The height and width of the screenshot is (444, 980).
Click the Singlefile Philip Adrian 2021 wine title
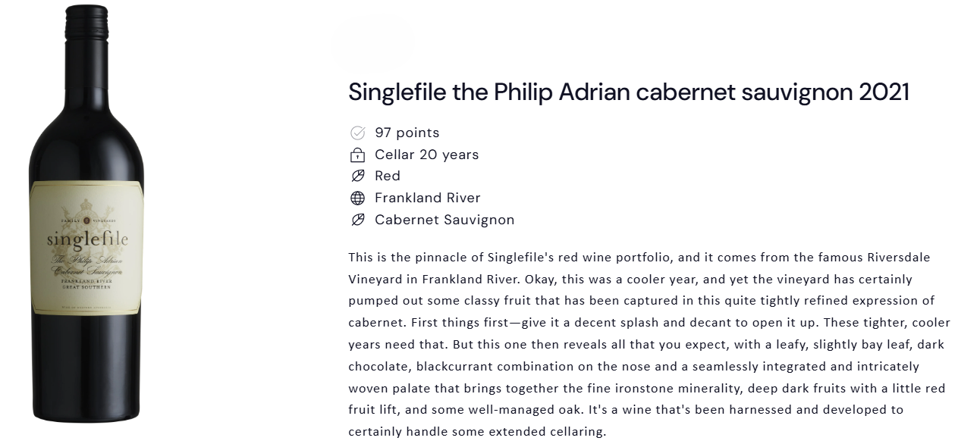(x=629, y=92)
